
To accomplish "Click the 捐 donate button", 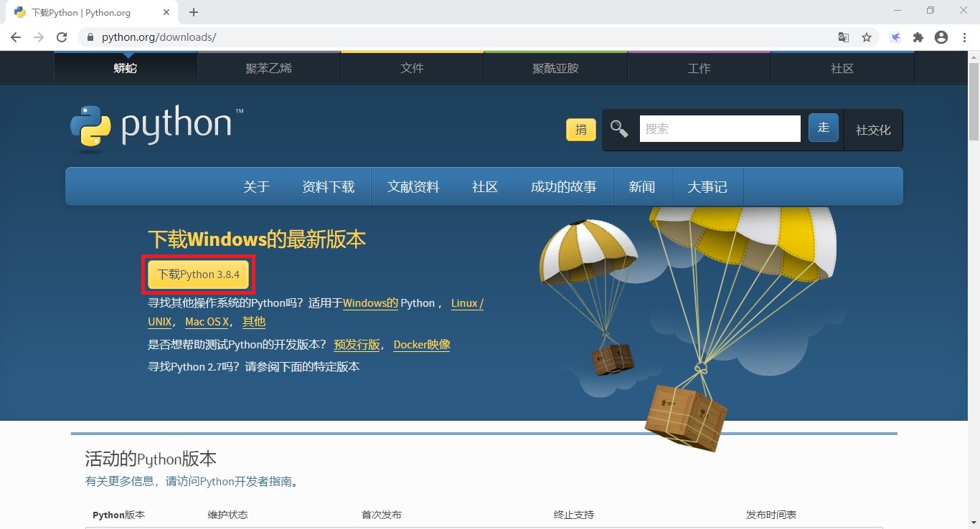I will click(581, 130).
